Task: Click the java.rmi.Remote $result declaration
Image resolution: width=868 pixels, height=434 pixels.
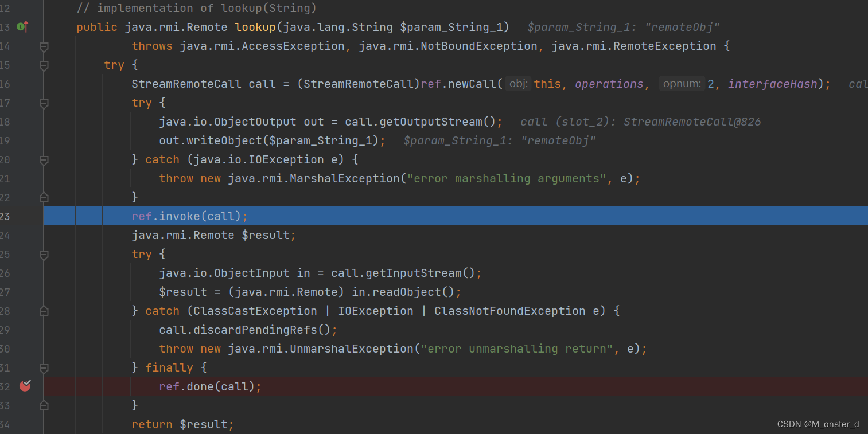Action: coord(213,235)
